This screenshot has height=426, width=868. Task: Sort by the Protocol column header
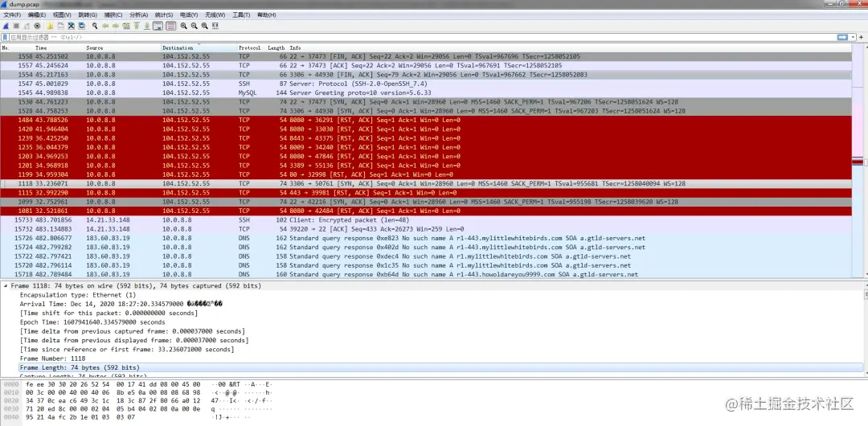pos(252,48)
